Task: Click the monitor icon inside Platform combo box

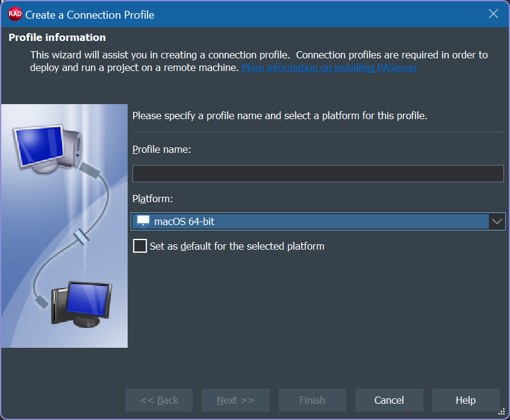Action: coord(143,221)
